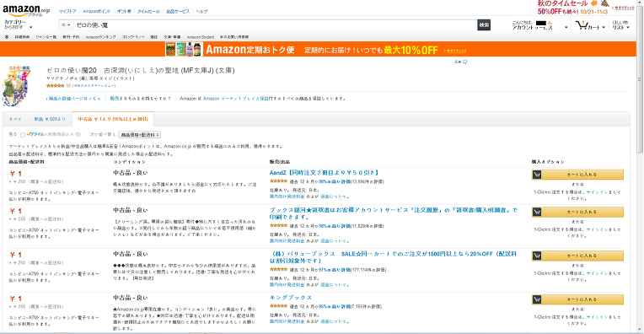The width and height of the screenshot is (644, 334).
Task: Open ジャンル一覧 in books subnav
Action: coord(46,37)
